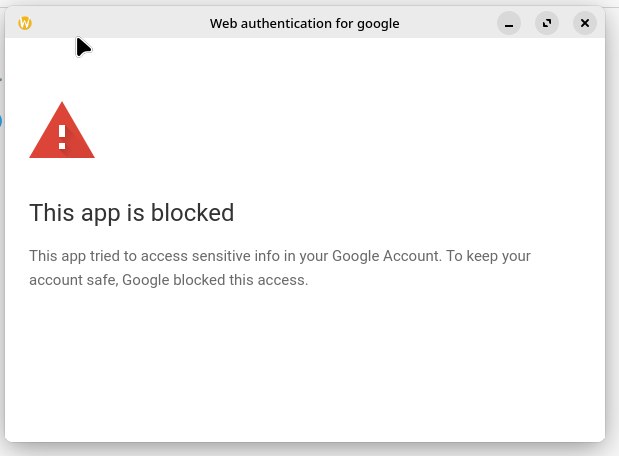Click the red warning triangle icon
Viewport: 619px width, 456px height.
[62, 132]
